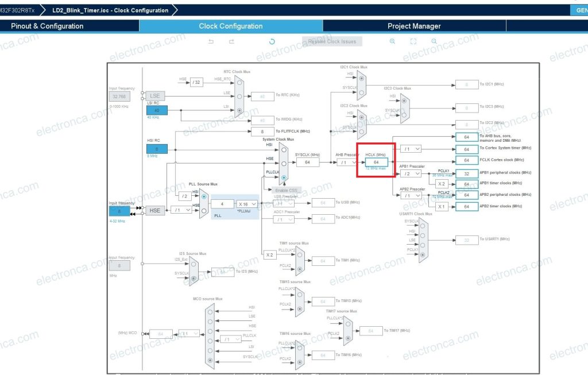
Task: Expand the APB1 Prescaler /2 dropdown
Action: 411,173
